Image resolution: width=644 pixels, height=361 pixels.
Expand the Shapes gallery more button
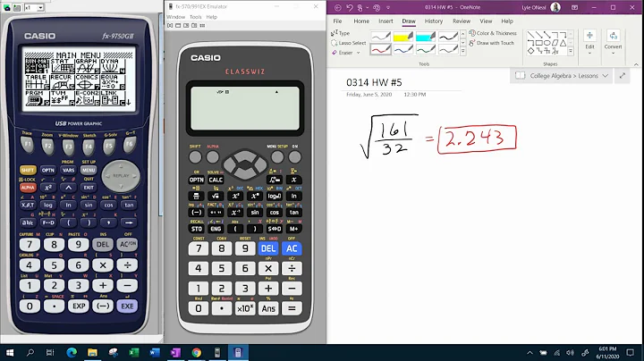coord(571,51)
